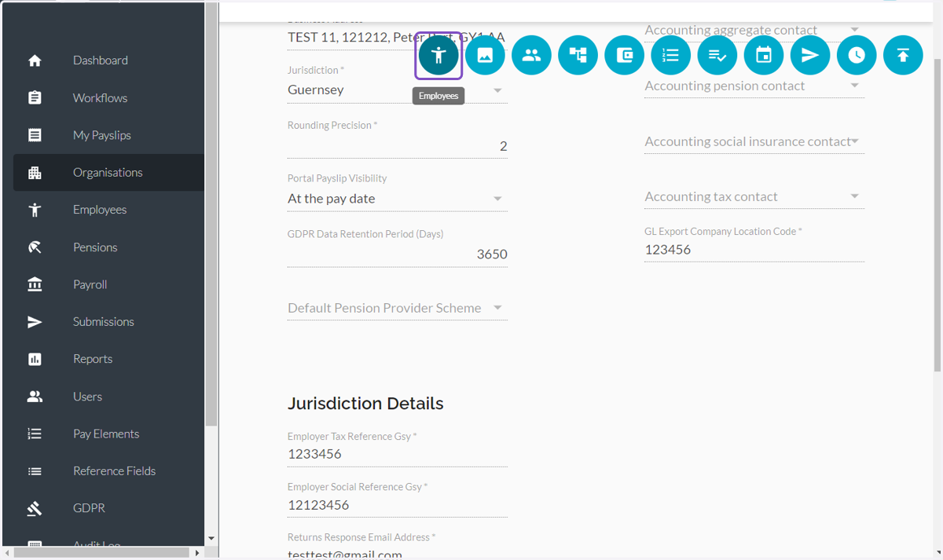
Task: Click the Reports chart icon
Action: coord(35,359)
